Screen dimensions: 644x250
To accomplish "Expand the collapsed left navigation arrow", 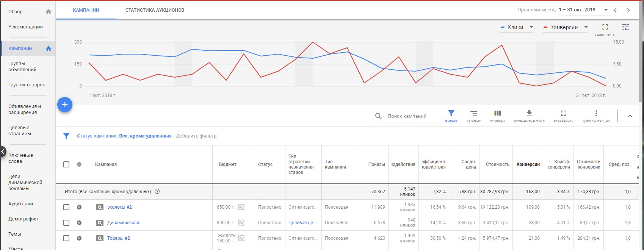I will 3,152.
